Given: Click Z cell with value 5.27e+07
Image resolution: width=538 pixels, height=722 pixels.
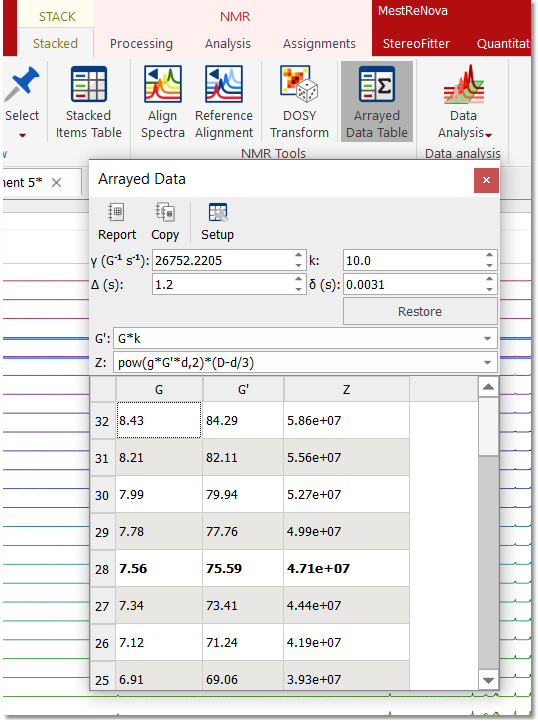Looking at the screenshot, I should click(346, 495).
